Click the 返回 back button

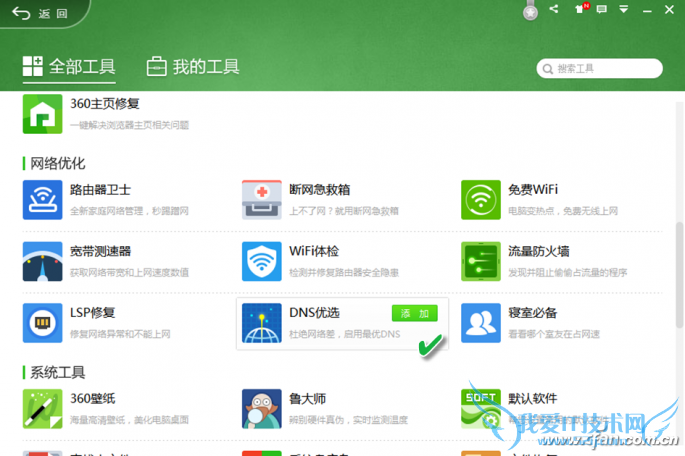pos(40,14)
